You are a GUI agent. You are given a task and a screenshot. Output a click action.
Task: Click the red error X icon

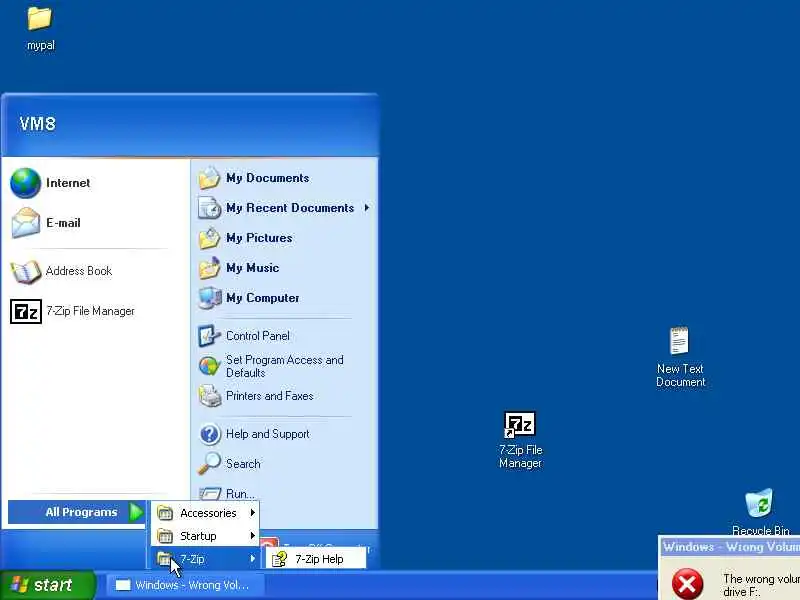pyautogui.click(x=687, y=584)
